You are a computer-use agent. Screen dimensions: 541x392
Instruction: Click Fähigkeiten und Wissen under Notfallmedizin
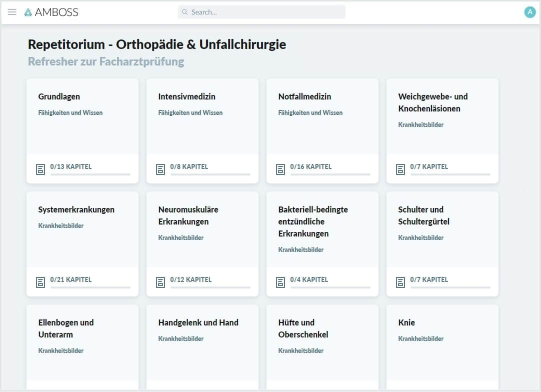[310, 113]
